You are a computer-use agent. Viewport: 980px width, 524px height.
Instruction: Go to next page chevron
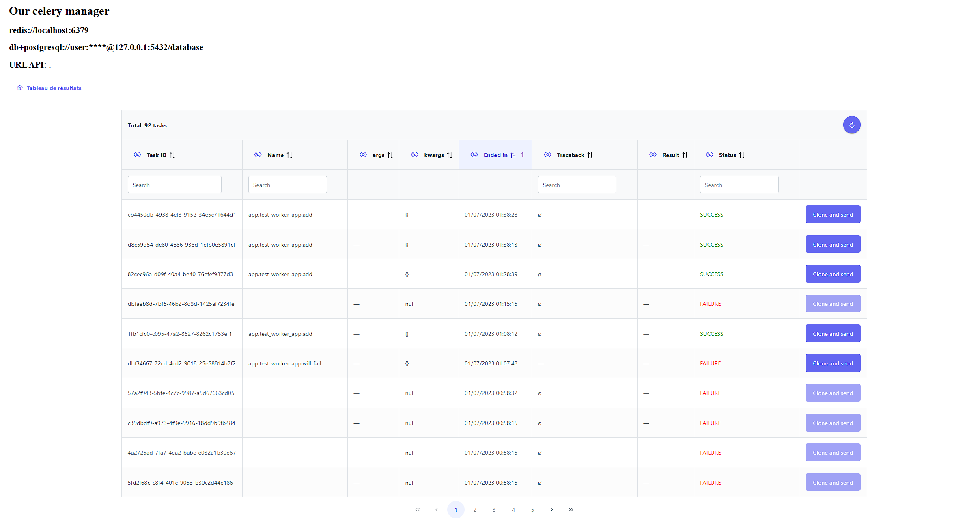pos(551,510)
